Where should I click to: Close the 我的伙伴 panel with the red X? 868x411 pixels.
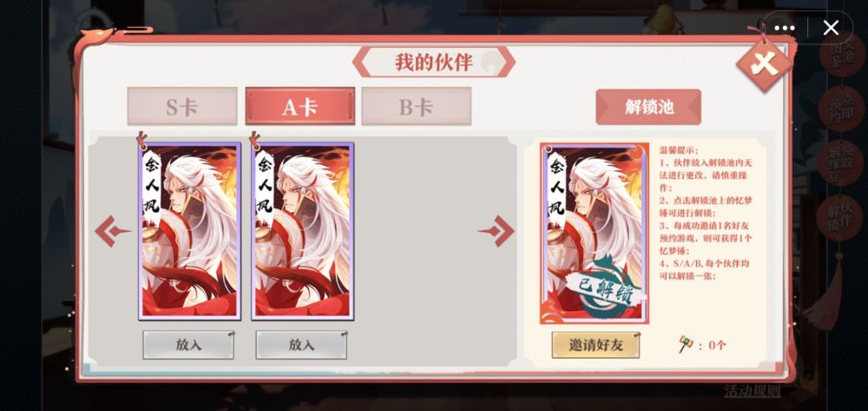[x=764, y=65]
